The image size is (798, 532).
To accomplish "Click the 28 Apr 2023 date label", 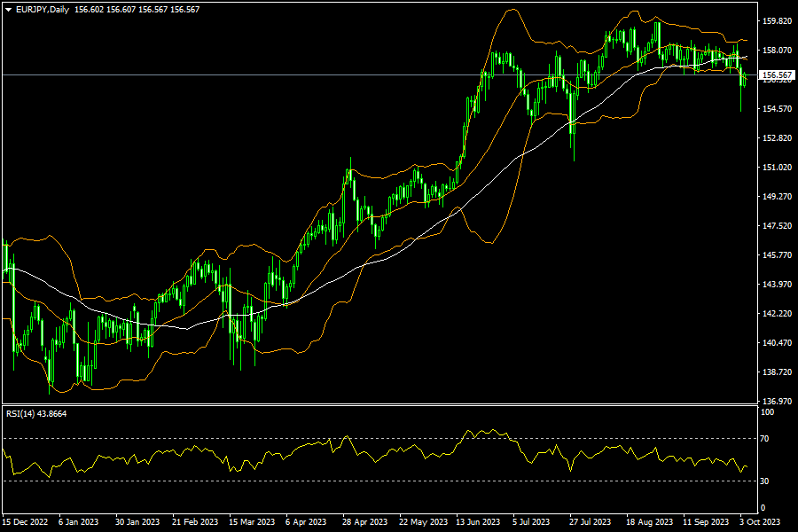I will [x=365, y=522].
